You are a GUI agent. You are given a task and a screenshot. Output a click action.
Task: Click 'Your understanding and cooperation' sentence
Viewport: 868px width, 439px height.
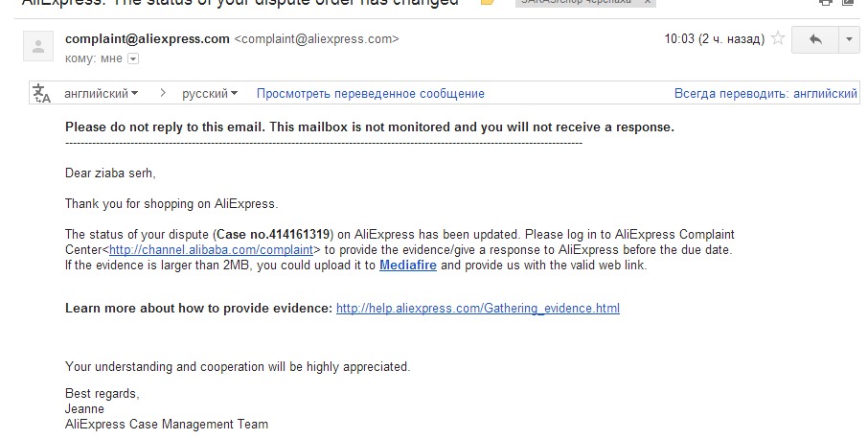(x=238, y=366)
